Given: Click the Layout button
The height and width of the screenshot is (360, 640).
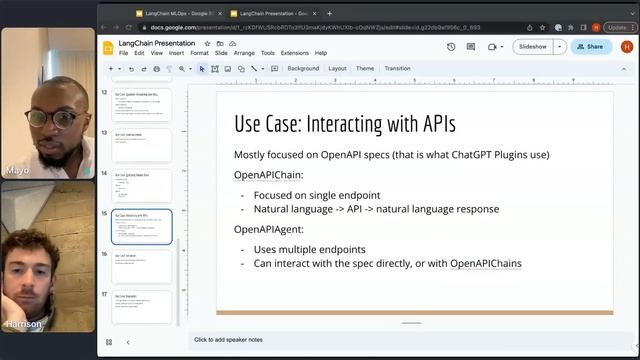Looking at the screenshot, I should tap(337, 69).
